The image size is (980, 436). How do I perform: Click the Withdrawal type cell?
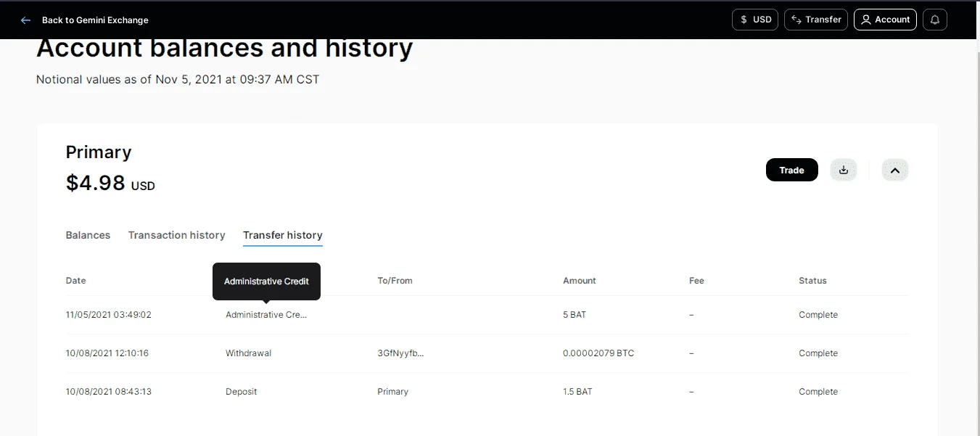click(x=248, y=353)
